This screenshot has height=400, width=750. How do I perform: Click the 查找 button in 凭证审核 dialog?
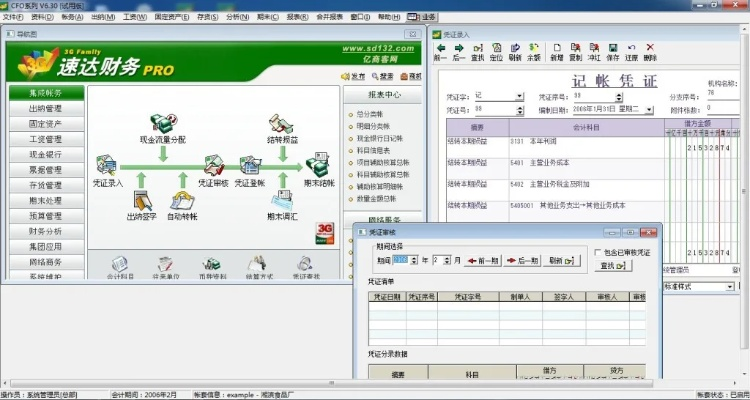pyautogui.click(x=613, y=266)
